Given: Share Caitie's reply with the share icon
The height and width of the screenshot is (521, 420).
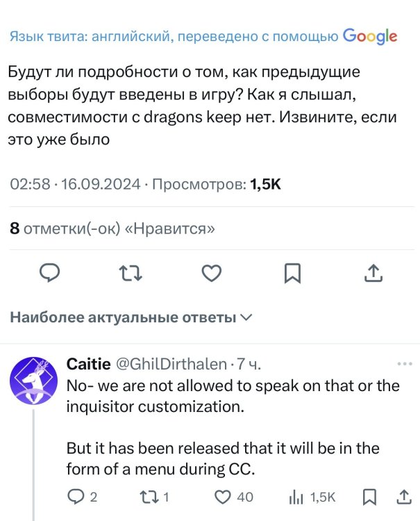Looking at the screenshot, I should point(404,497).
